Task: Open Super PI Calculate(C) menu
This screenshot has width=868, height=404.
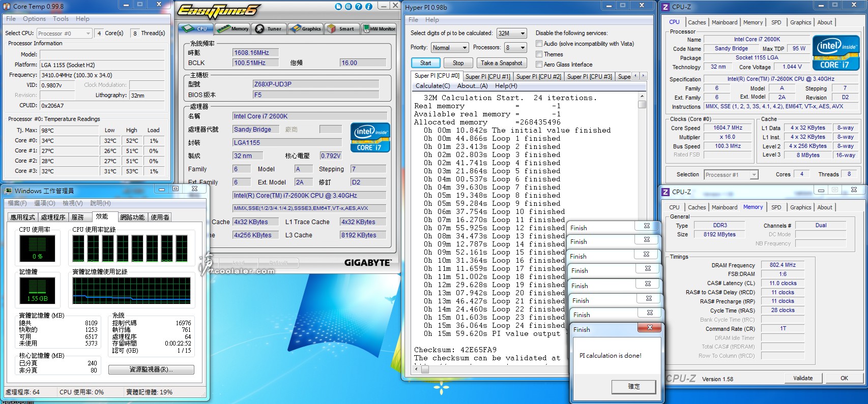Action: (432, 86)
